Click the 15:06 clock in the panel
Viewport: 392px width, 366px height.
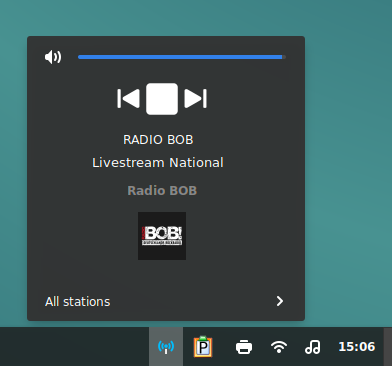357,347
